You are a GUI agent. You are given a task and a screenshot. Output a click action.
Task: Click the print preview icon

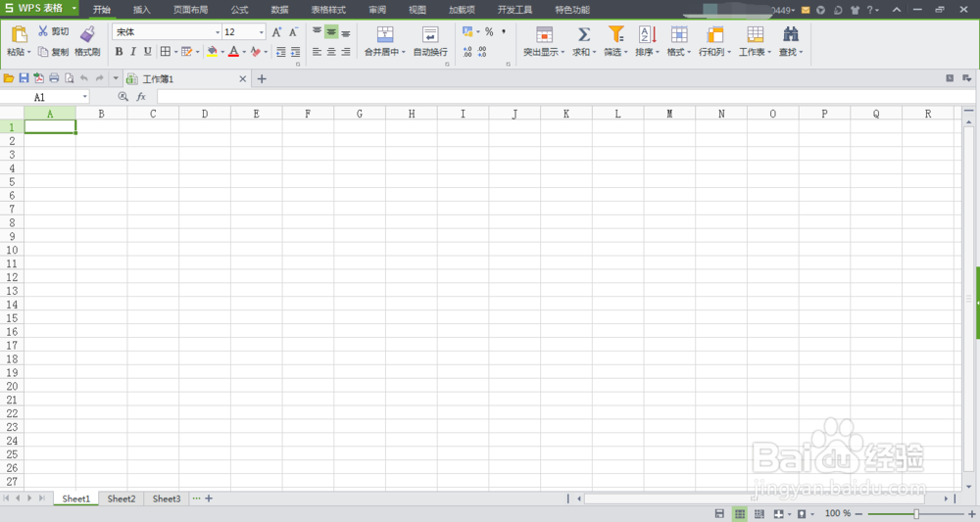[69, 78]
